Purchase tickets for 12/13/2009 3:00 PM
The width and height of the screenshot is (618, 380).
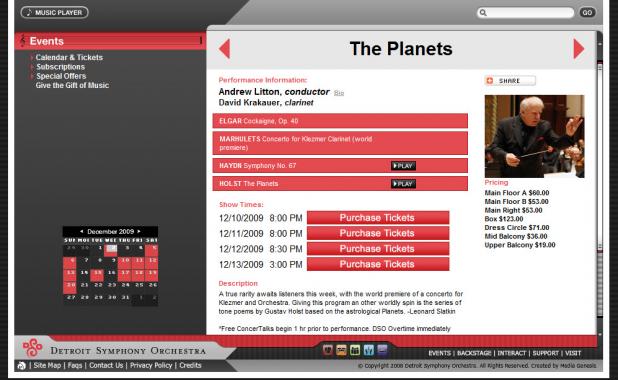(x=378, y=264)
